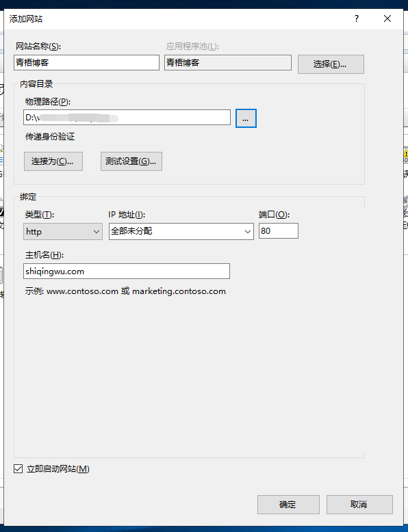The width and height of the screenshot is (408, 532).
Task: Click the 端口(O): label
Action: point(274,215)
